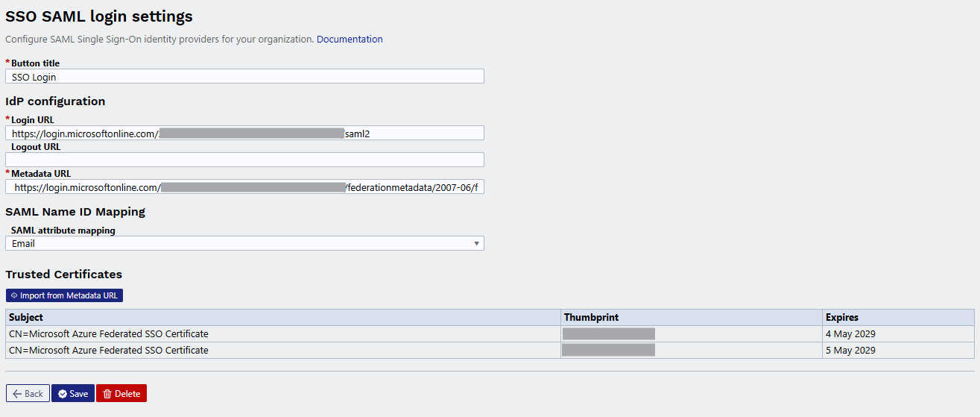Click the Import from Metadata URL button
980x417 pixels.
coord(64,295)
